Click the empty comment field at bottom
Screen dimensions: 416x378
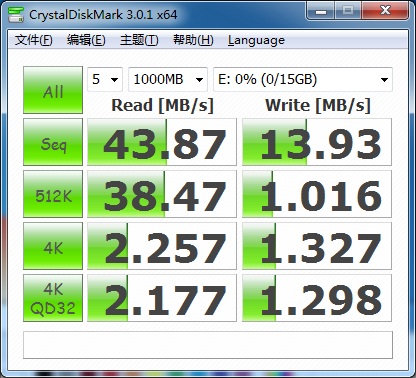[x=208, y=345]
